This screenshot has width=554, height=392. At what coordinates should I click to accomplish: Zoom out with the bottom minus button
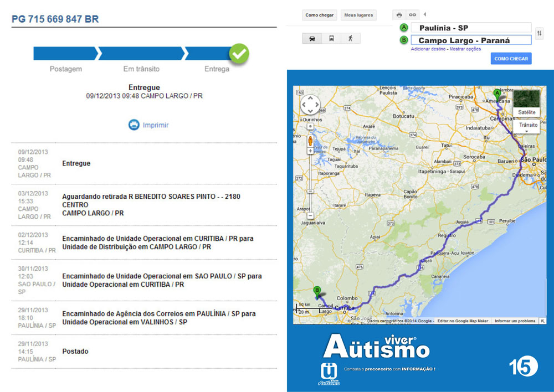click(x=310, y=215)
